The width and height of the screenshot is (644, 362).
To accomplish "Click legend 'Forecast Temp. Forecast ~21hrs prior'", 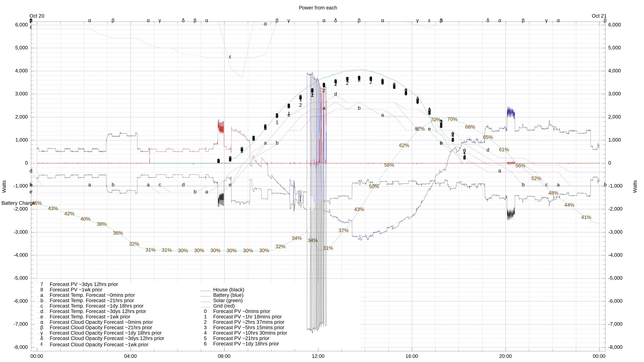I will coord(92,301).
